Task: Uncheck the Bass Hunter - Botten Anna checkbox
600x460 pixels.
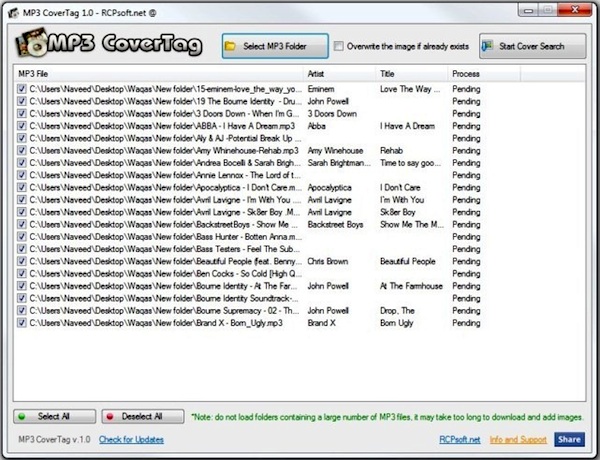Action: point(21,237)
